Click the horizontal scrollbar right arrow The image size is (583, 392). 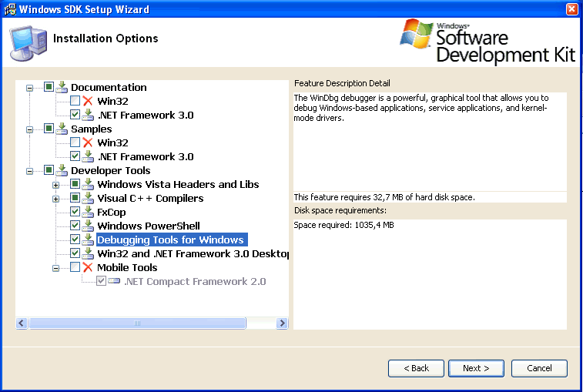click(282, 323)
